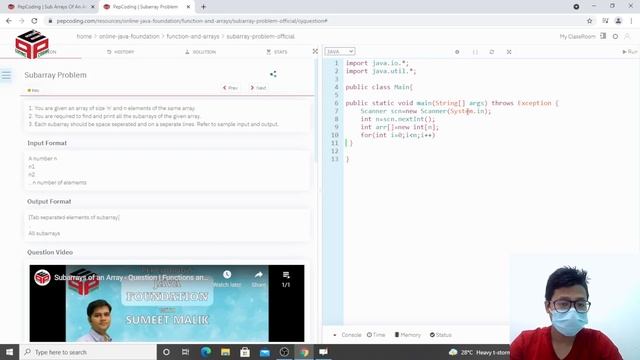Open user account icon in site header

coord(628,36)
